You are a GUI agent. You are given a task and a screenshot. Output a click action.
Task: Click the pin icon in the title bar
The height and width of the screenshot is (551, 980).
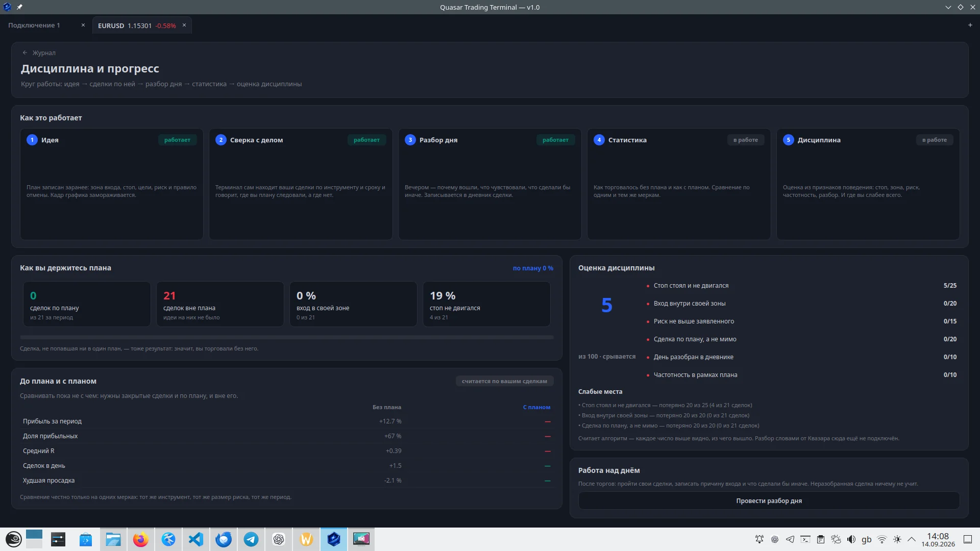[x=19, y=7]
